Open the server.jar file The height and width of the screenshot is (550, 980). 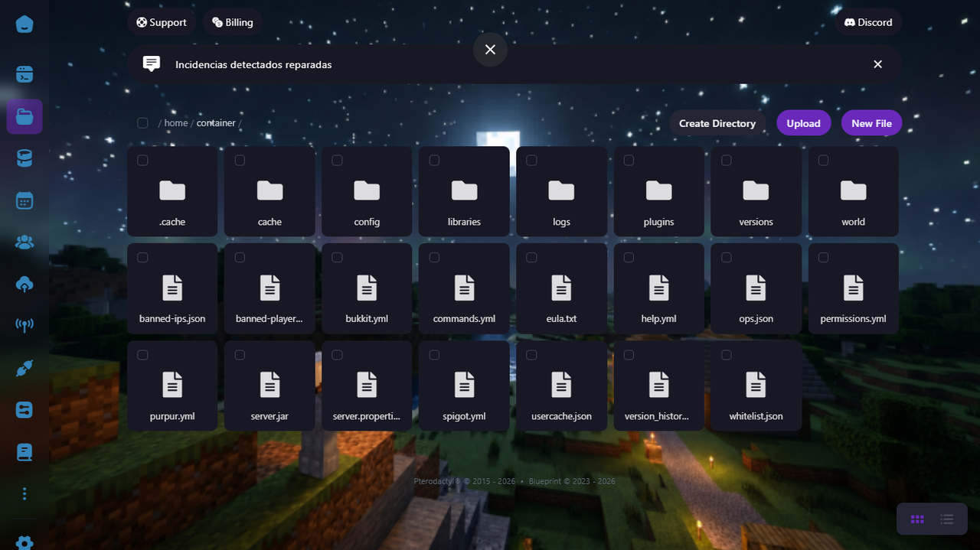pyautogui.click(x=269, y=386)
